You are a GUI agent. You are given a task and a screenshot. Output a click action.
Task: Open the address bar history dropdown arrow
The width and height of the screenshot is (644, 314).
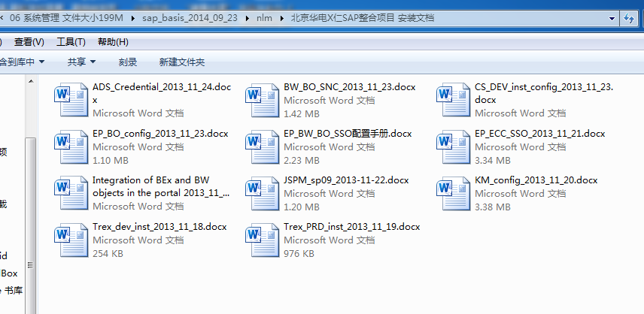coord(612,19)
